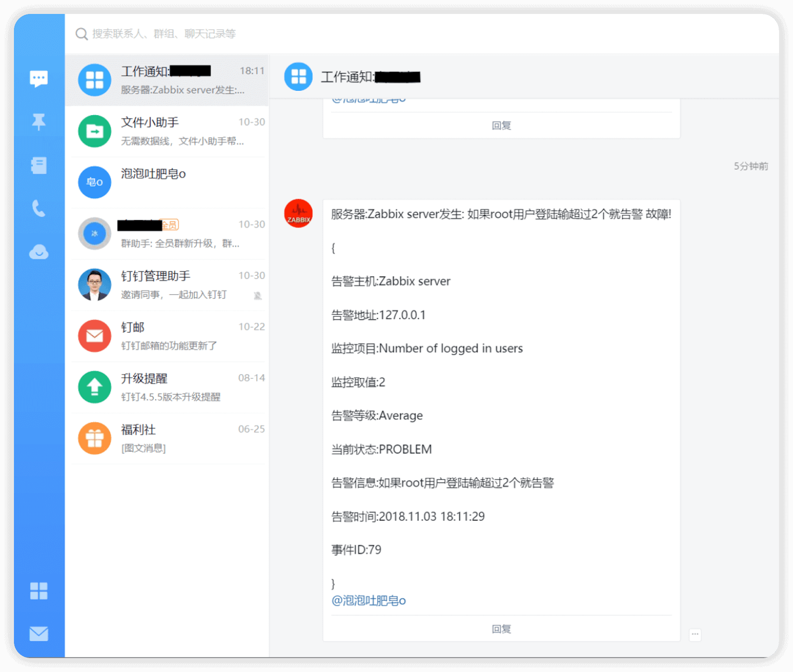The height and width of the screenshot is (672, 793).
Task: Open the phone calls icon in sidebar
Action: 39,208
